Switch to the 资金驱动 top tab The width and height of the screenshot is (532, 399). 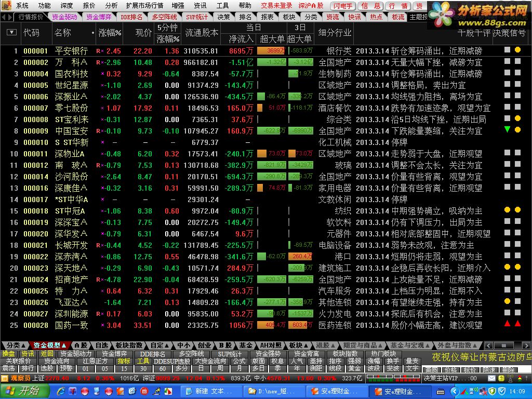point(64,17)
